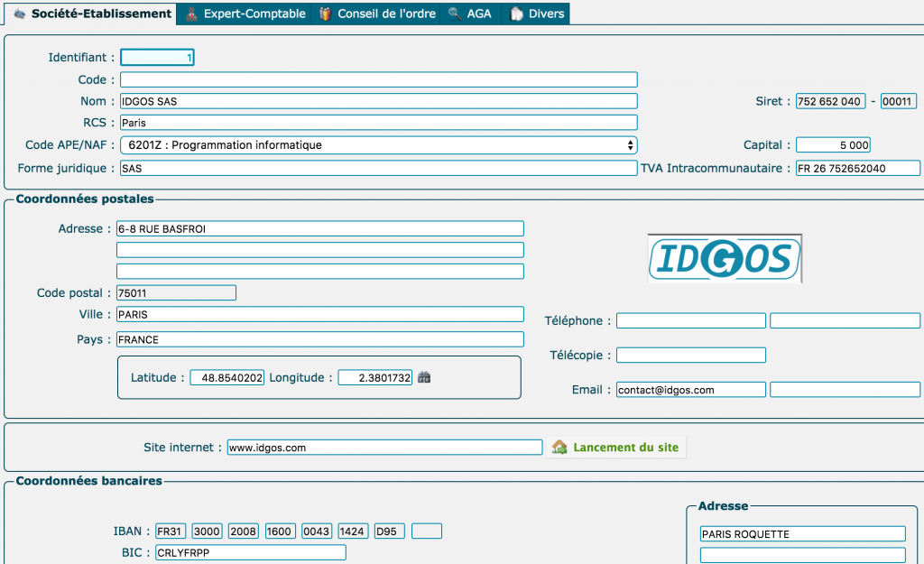Click the second empty address line
924x564 pixels.
pos(320,250)
